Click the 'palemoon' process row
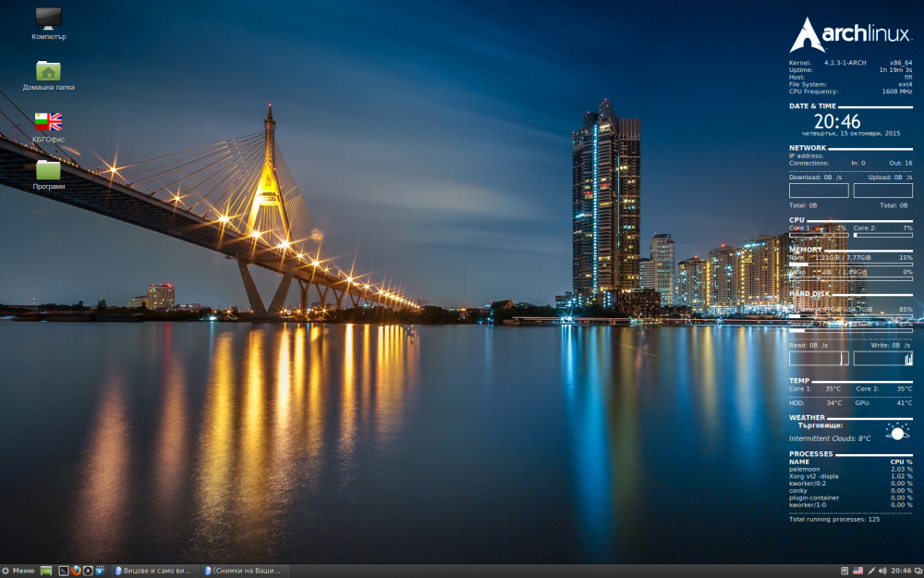This screenshot has height=578, width=924. coord(850,469)
